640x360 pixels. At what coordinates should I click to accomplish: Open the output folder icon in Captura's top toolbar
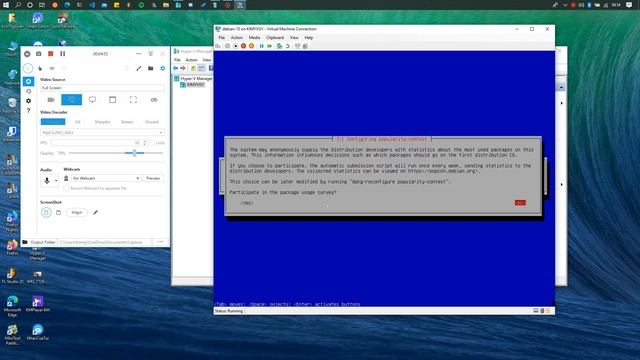tap(151, 68)
